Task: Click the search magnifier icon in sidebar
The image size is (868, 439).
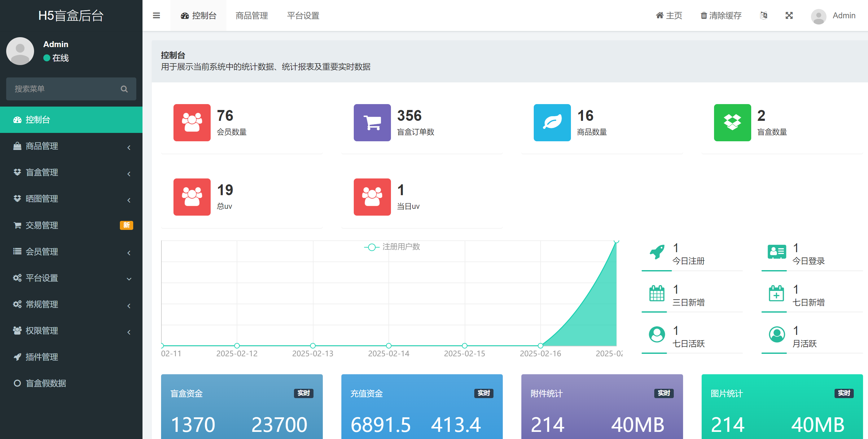Action: tap(124, 89)
